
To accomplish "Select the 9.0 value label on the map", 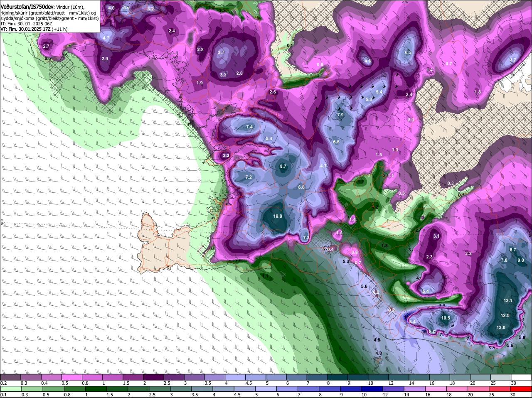I will pos(521,260).
